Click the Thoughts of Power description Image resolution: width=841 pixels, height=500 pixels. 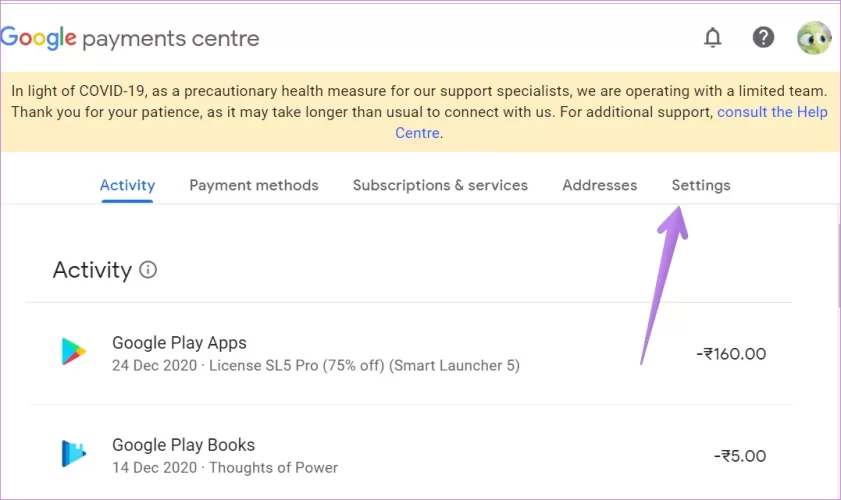coord(273,468)
